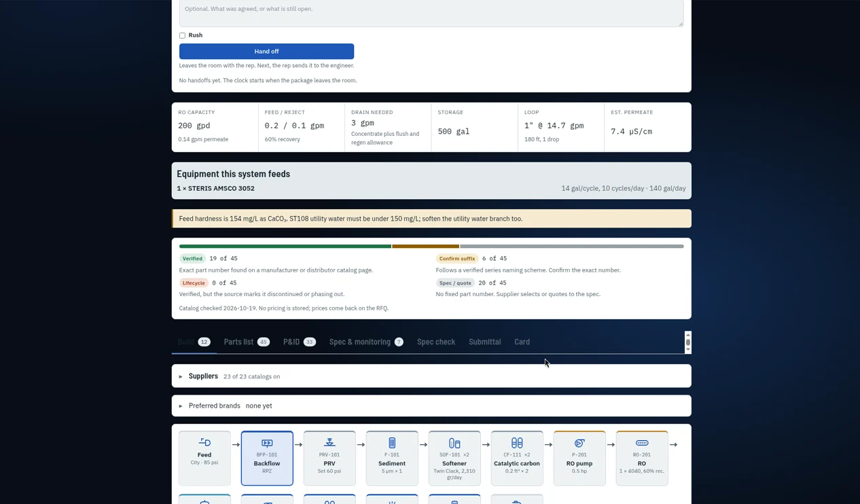This screenshot has height=504, width=860.
Task: Select the Backflow BFP-101 icon
Action: click(267, 443)
